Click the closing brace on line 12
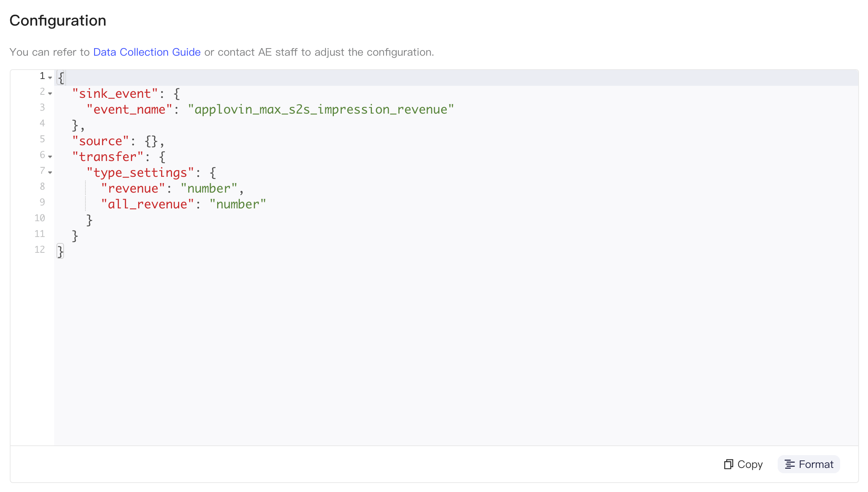The image size is (868, 492). tap(60, 251)
